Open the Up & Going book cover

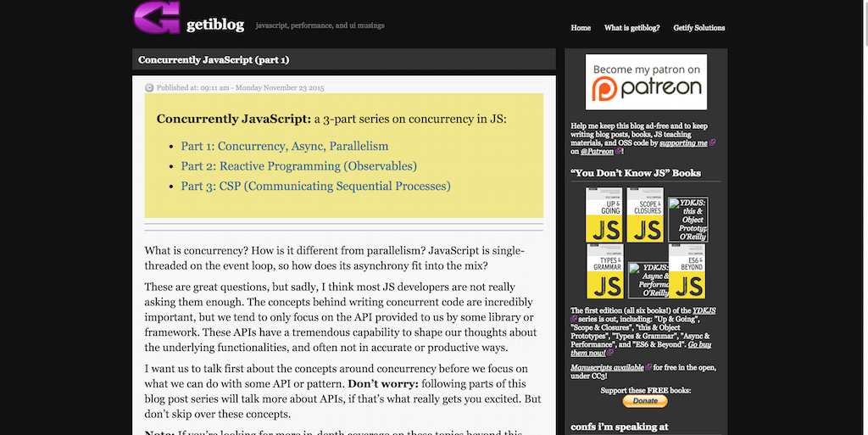(604, 215)
